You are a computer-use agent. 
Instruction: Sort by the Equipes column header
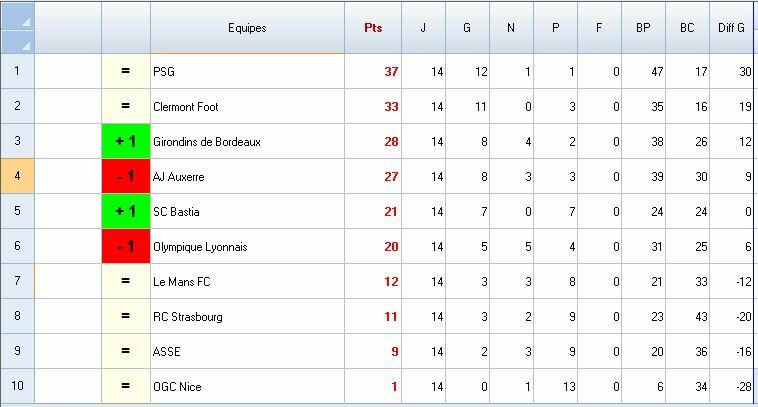247,28
